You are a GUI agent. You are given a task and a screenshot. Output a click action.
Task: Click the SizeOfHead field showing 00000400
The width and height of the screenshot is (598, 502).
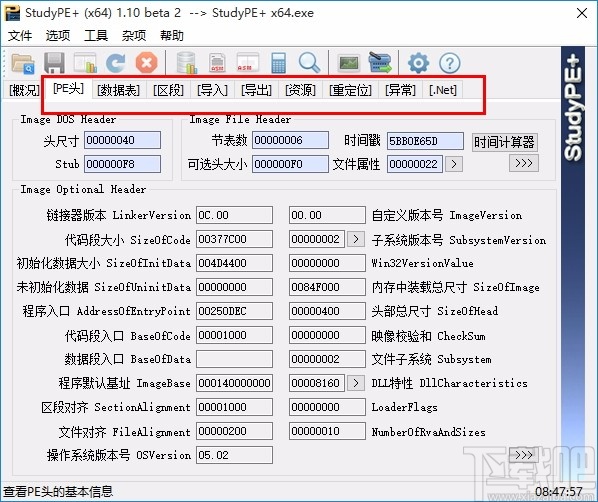pos(327,311)
